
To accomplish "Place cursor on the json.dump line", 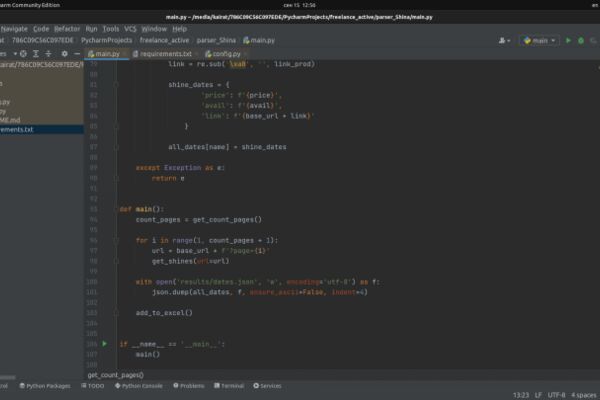I will point(260,292).
